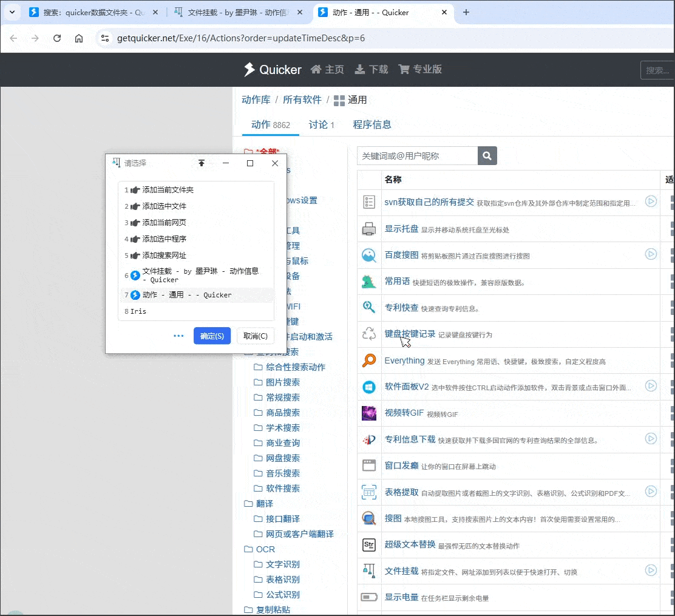Click the 取消(C) cancel button
The width and height of the screenshot is (675, 616).
tap(256, 336)
